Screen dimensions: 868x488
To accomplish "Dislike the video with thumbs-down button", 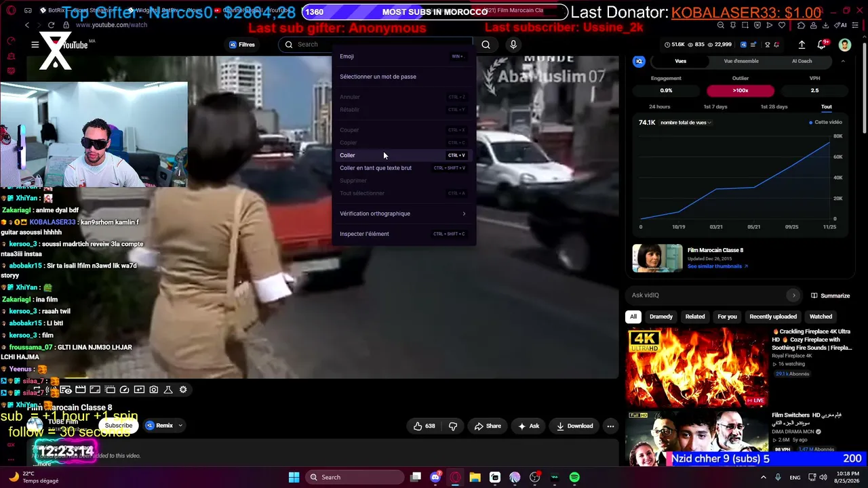I will coord(453,426).
